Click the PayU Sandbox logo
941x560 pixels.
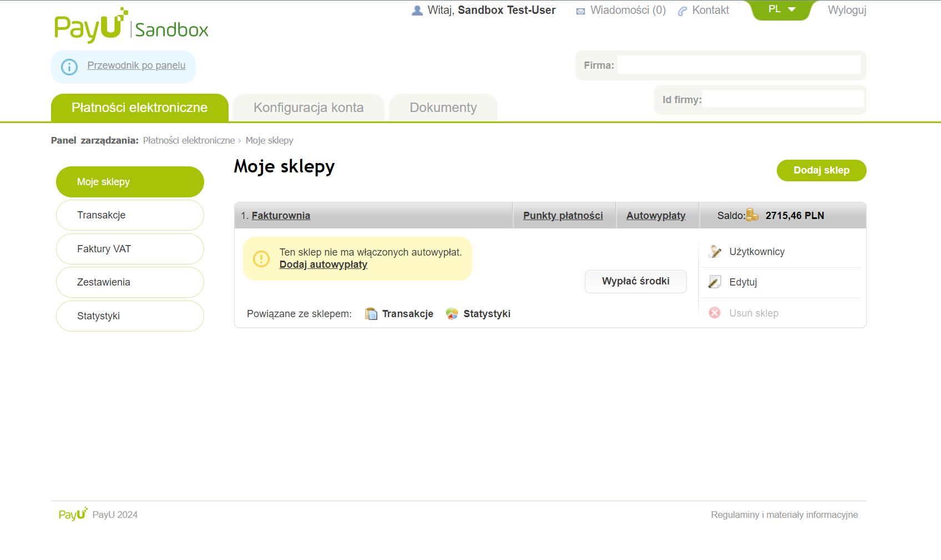pos(131,26)
